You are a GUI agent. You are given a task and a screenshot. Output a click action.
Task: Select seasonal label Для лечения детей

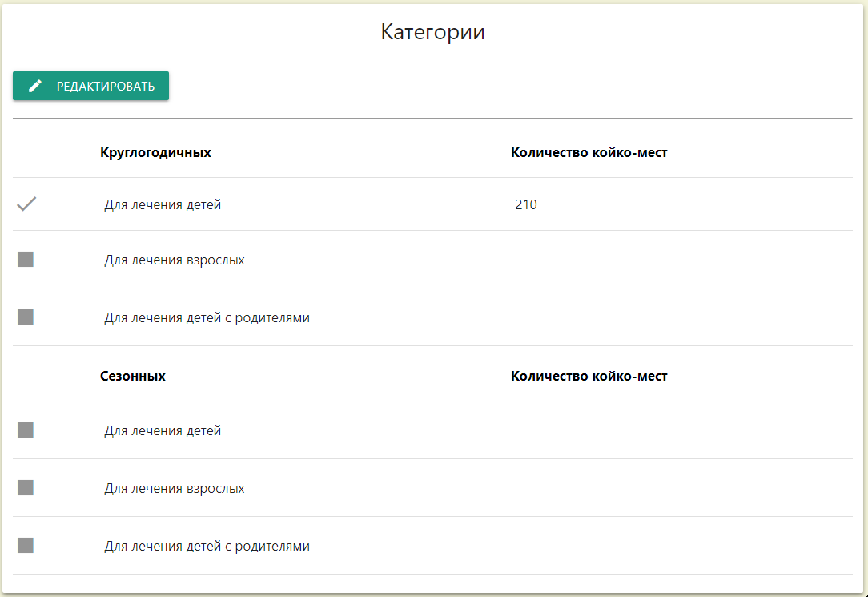pyautogui.click(x=163, y=431)
